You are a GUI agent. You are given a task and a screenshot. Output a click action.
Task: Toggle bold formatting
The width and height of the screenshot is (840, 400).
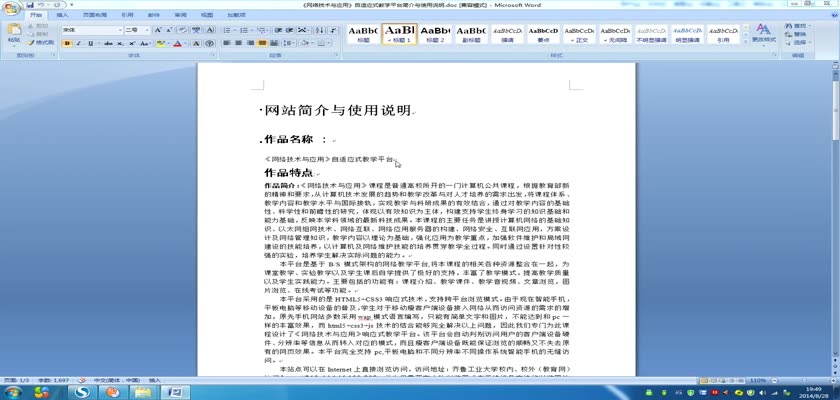(68, 44)
